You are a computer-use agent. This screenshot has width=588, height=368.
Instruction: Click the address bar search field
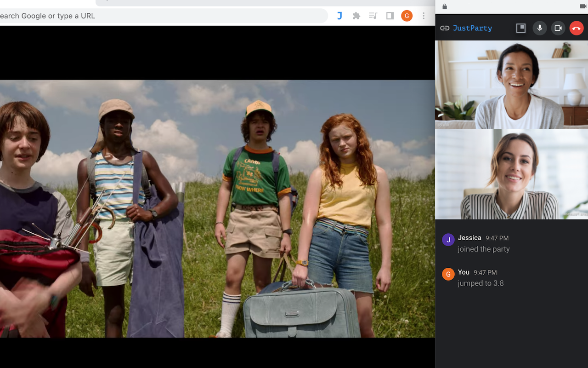(163, 16)
